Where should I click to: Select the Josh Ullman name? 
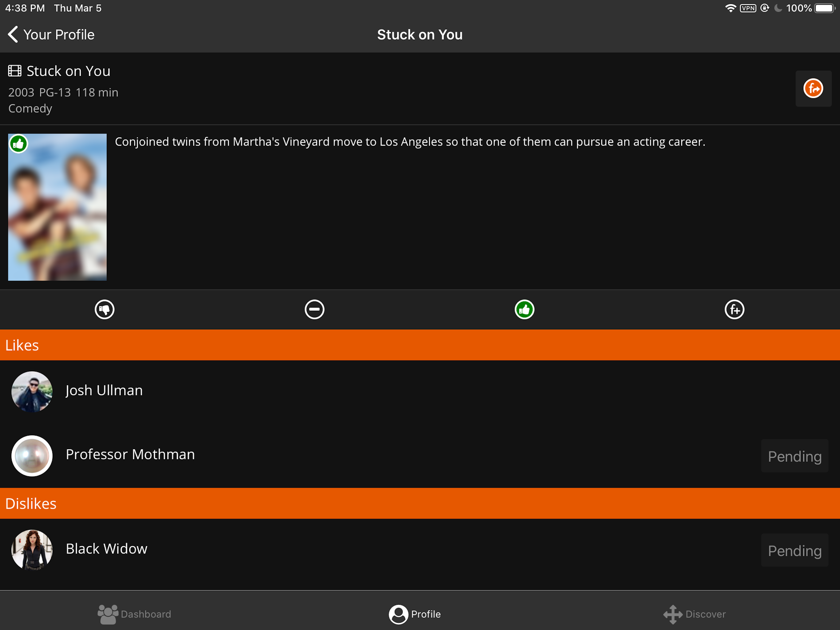click(104, 390)
